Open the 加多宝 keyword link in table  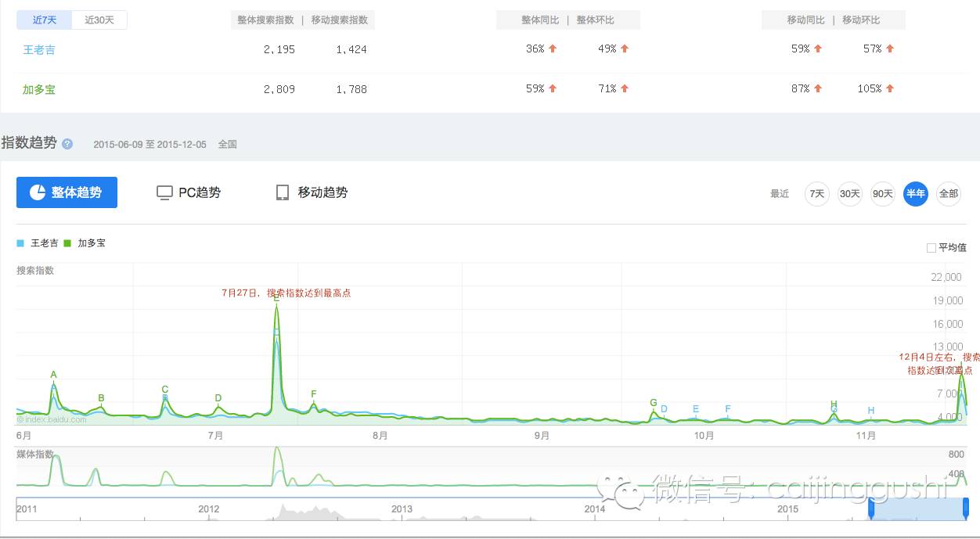(39, 89)
